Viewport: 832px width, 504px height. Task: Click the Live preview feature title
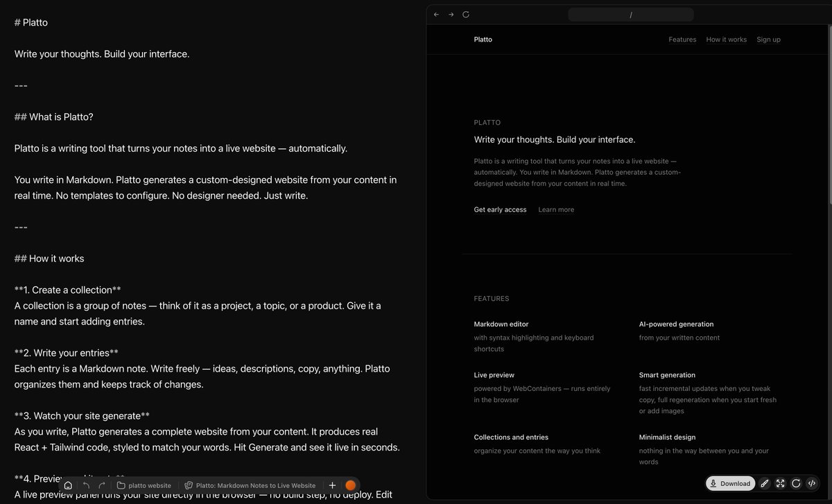point(494,375)
